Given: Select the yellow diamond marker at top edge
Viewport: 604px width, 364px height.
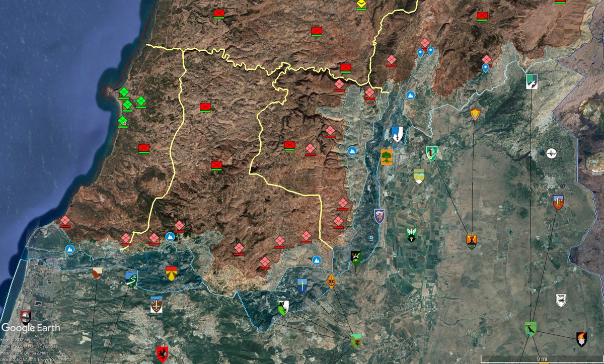Looking at the screenshot, I should (x=361, y=5).
